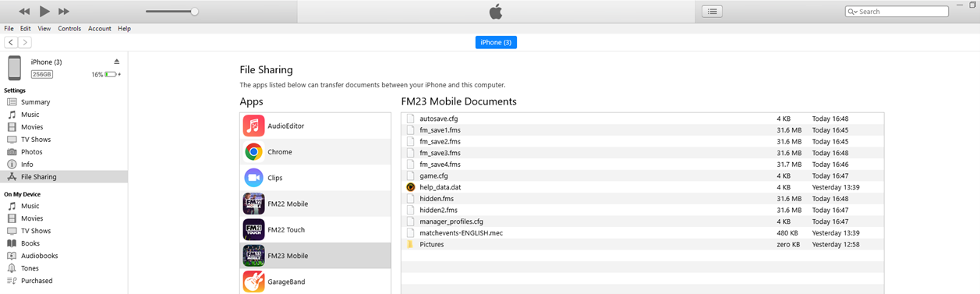Click the 256GB capacity badge
This screenshot has height=294, width=980.
[x=41, y=74]
